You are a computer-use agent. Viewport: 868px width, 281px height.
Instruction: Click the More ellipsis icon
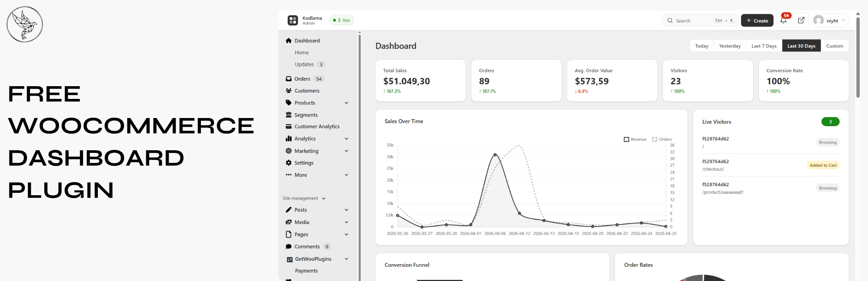[289, 175]
